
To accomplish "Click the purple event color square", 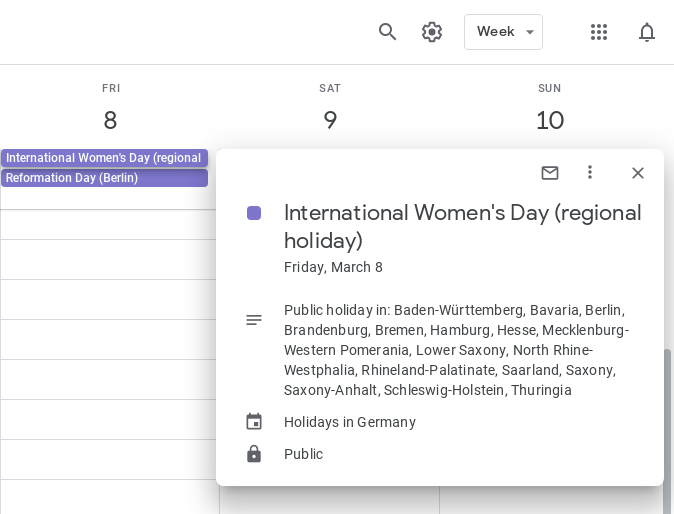I will (254, 213).
